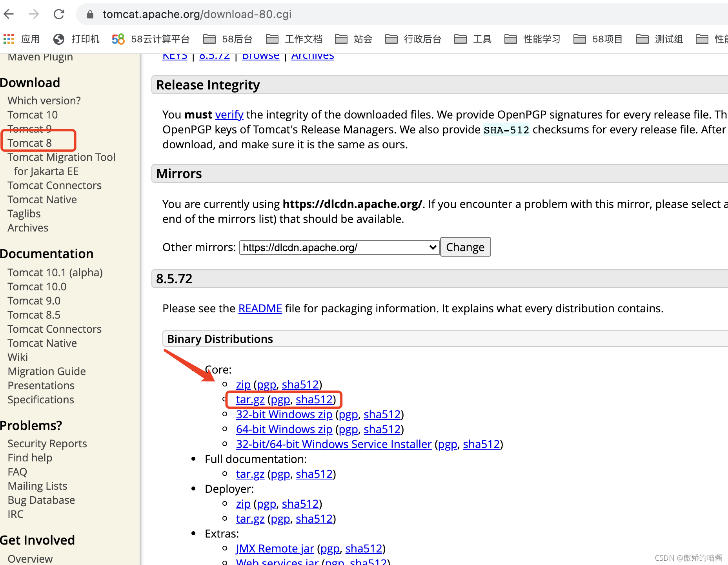
Task: Open the IRC sidebar link
Action: click(15, 514)
